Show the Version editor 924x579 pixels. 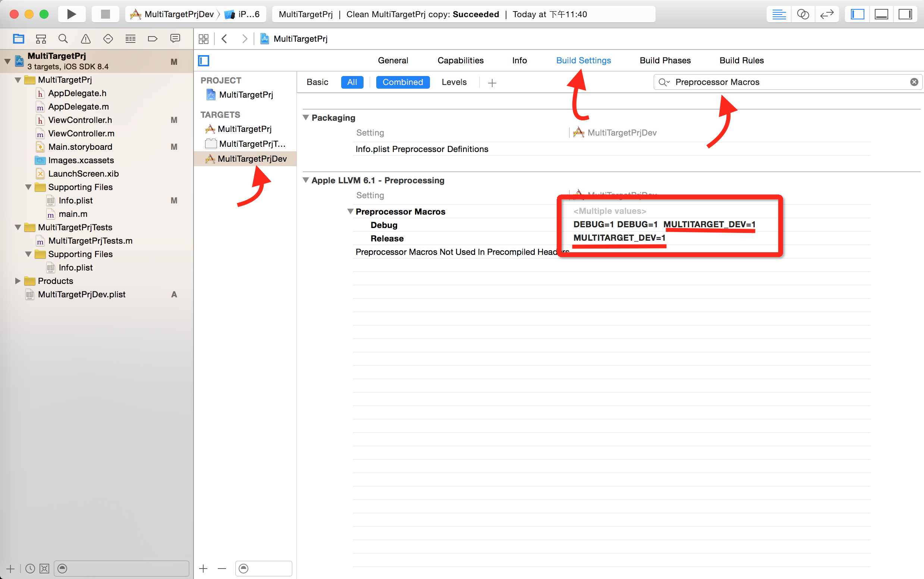(x=827, y=14)
